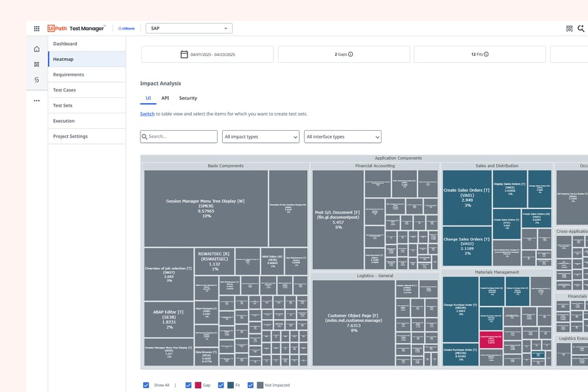Open the second left-rail icon below Home
The width and height of the screenshot is (588, 392).
[x=37, y=64]
